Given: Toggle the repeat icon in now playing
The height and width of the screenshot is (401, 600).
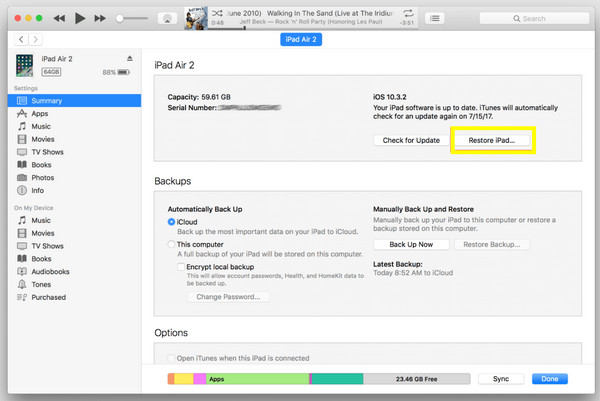Looking at the screenshot, I should (x=408, y=13).
